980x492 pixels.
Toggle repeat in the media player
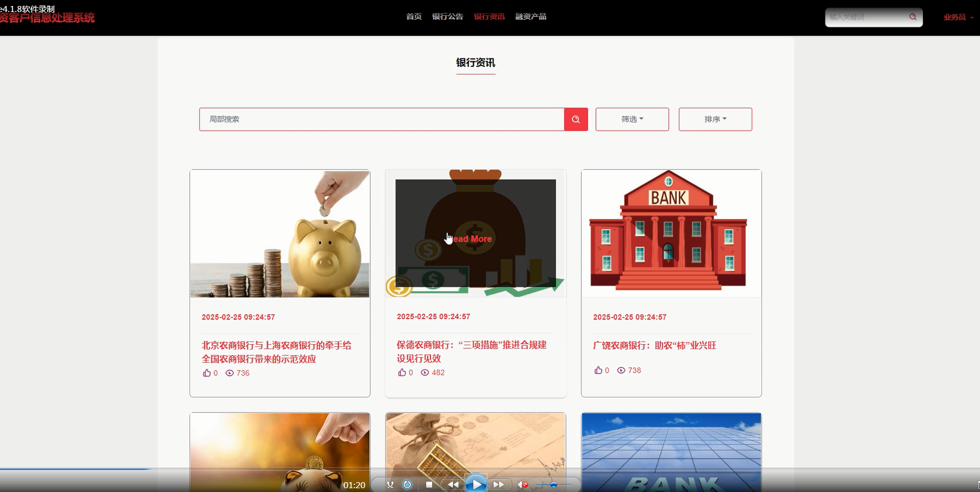407,485
